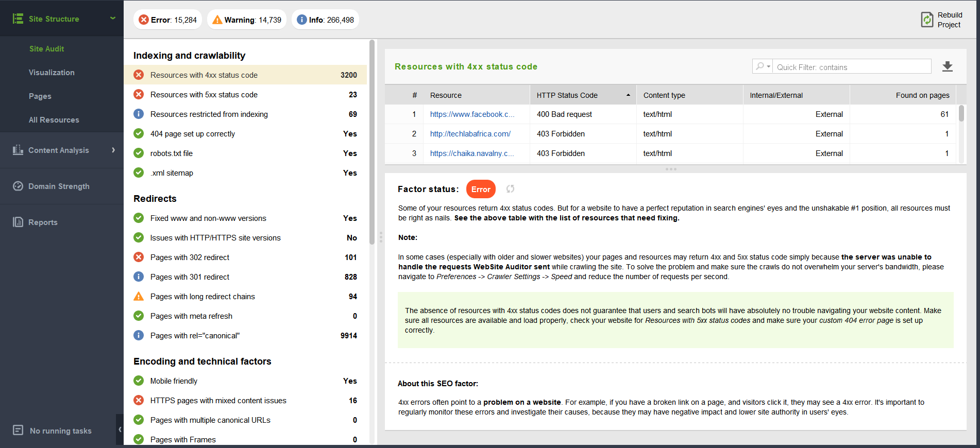The width and height of the screenshot is (980, 448).
Task: Open the Visualization menu item
Action: coord(52,73)
